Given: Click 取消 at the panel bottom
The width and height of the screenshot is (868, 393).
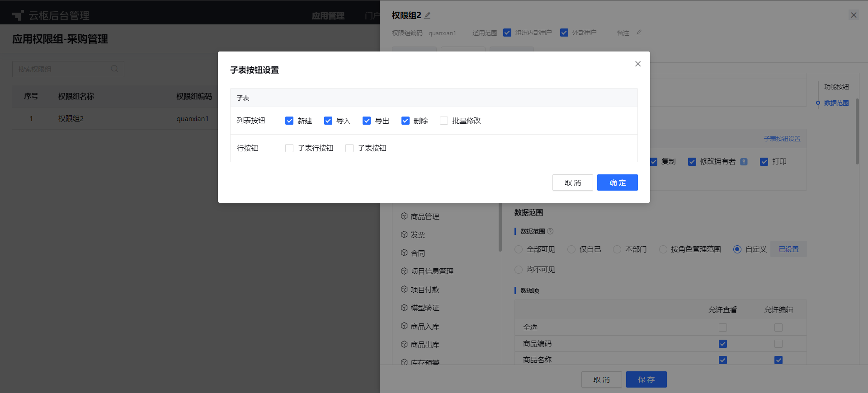Looking at the screenshot, I should [x=602, y=379].
